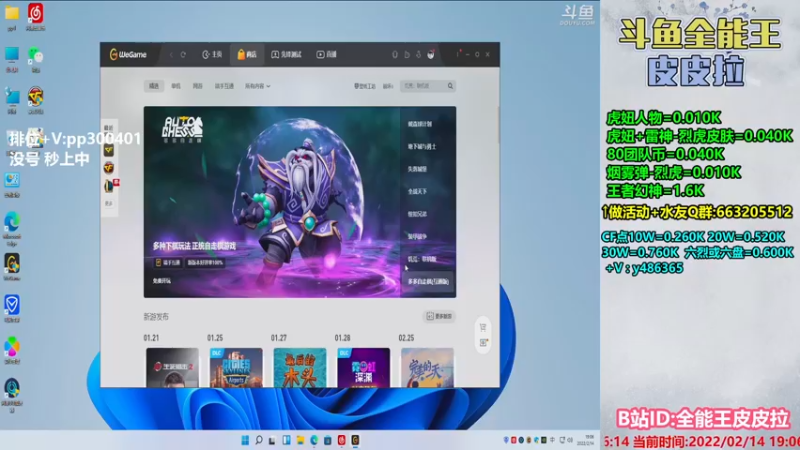The width and height of the screenshot is (800, 450).
Task: Select second banner list entry 地下城与勇士
Action: tap(422, 146)
